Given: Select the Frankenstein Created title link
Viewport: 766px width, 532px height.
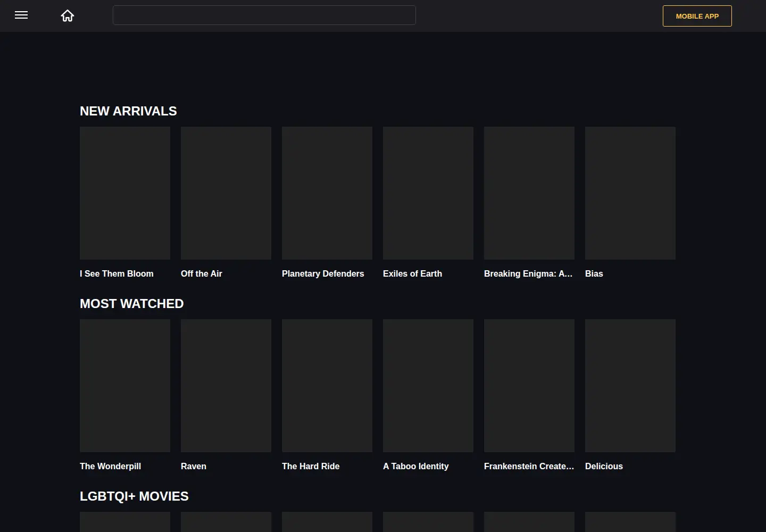Looking at the screenshot, I should [x=529, y=466].
